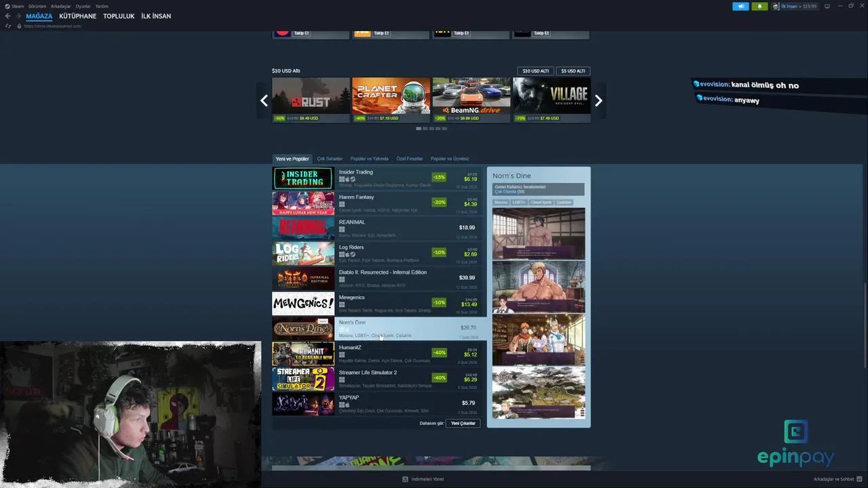The image size is (868, 488).
Task: Click the Macera tag in preview panel
Action: (x=501, y=202)
